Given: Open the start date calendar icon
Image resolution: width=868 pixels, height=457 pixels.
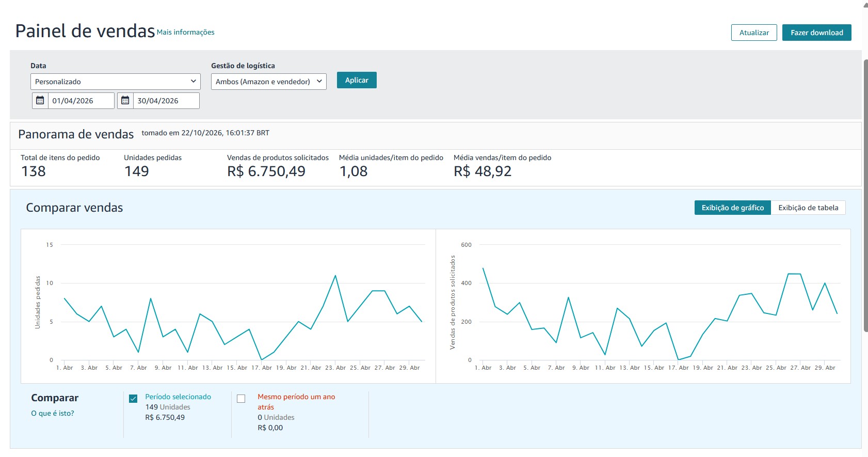Looking at the screenshot, I should (x=40, y=101).
